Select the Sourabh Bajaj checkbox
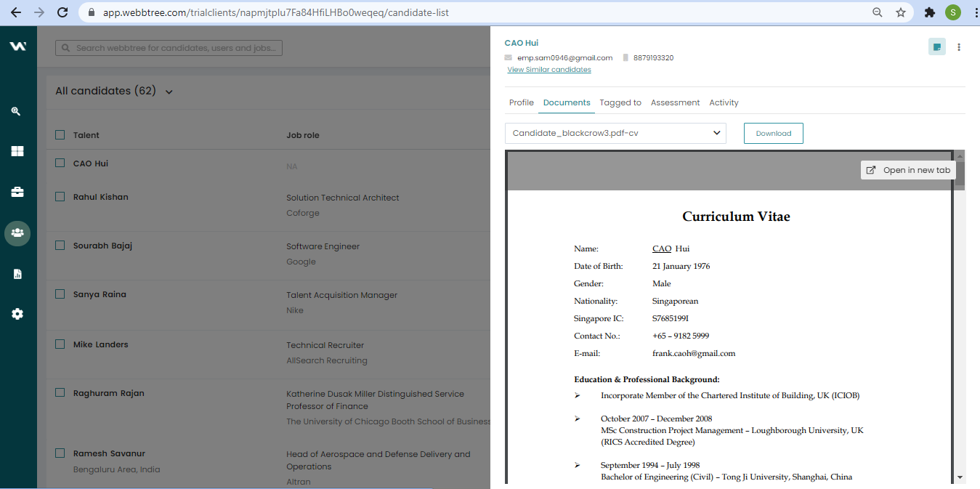The width and height of the screenshot is (980, 489). pyautogui.click(x=60, y=245)
